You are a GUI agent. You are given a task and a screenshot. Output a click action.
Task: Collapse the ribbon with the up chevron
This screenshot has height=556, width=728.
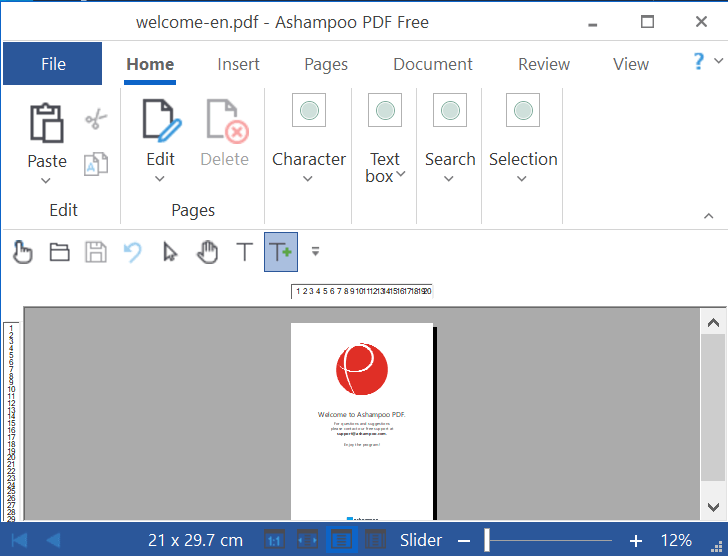pos(708,216)
